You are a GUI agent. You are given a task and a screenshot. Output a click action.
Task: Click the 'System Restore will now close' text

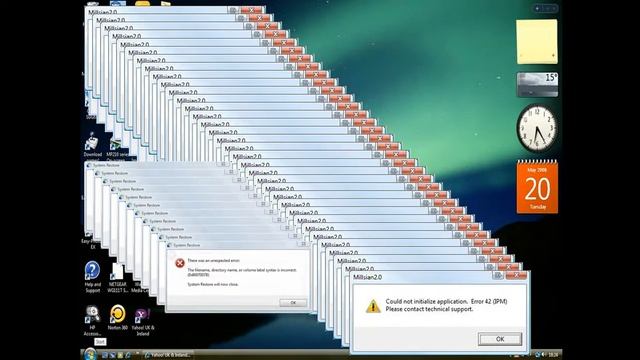[213, 284]
